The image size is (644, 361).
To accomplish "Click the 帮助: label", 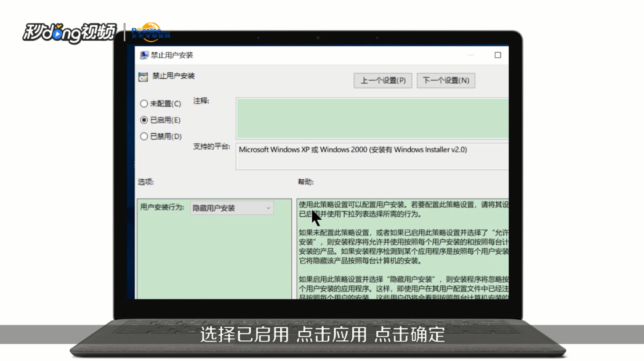I will [305, 182].
